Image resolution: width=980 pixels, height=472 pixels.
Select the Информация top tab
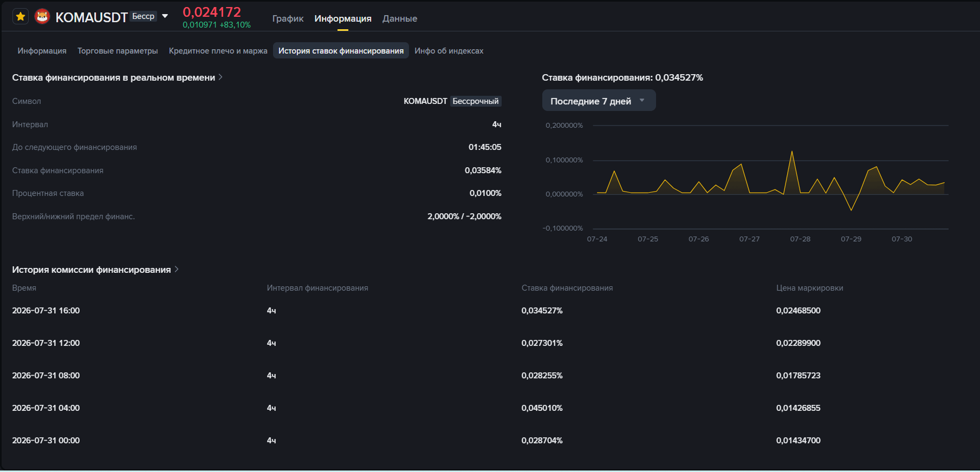343,18
